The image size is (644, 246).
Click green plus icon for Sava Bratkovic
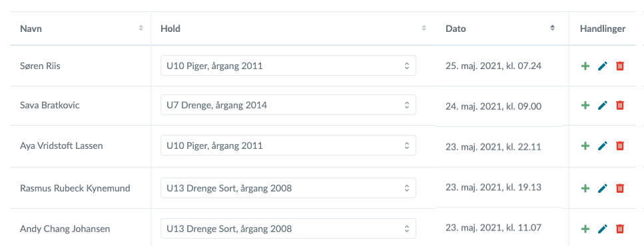point(585,105)
